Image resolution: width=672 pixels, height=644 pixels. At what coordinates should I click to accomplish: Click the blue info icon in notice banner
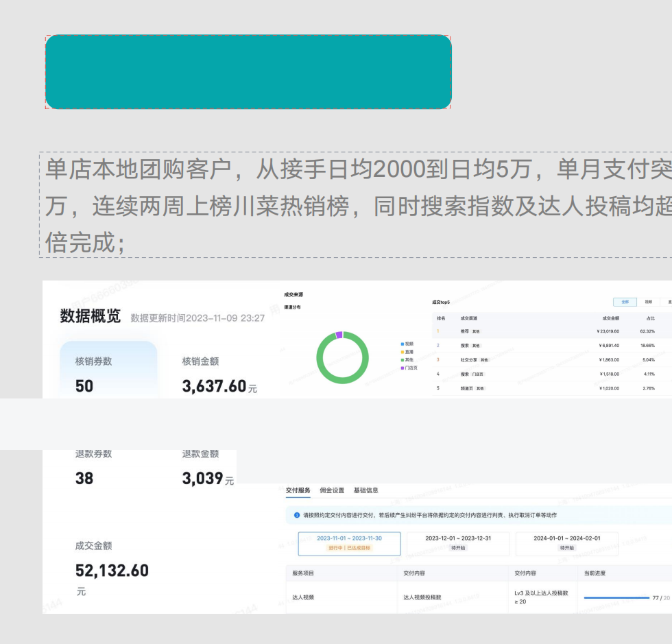(x=296, y=515)
